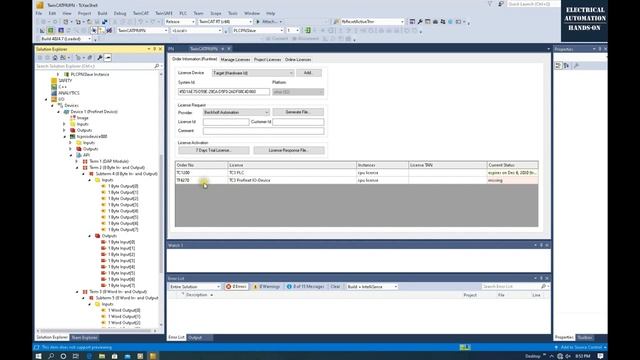
Task: Collapse Term 3 (8 Word In- and Output)
Action: (77, 292)
